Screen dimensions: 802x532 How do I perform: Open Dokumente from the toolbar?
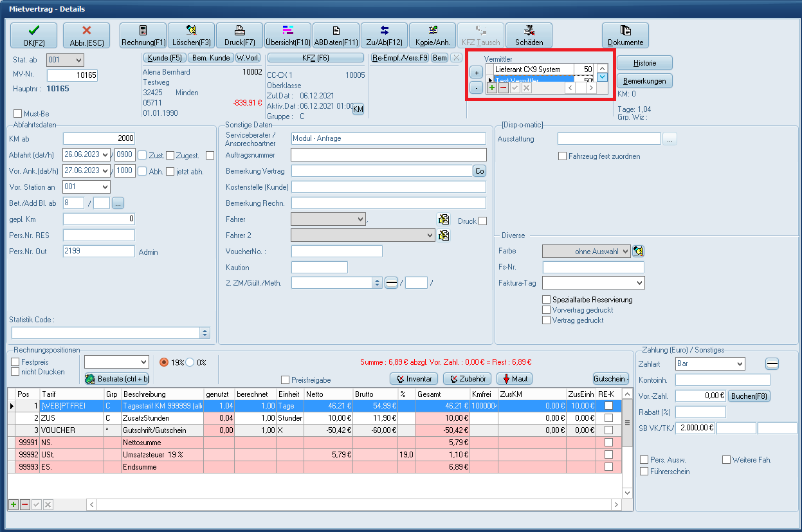pos(625,35)
